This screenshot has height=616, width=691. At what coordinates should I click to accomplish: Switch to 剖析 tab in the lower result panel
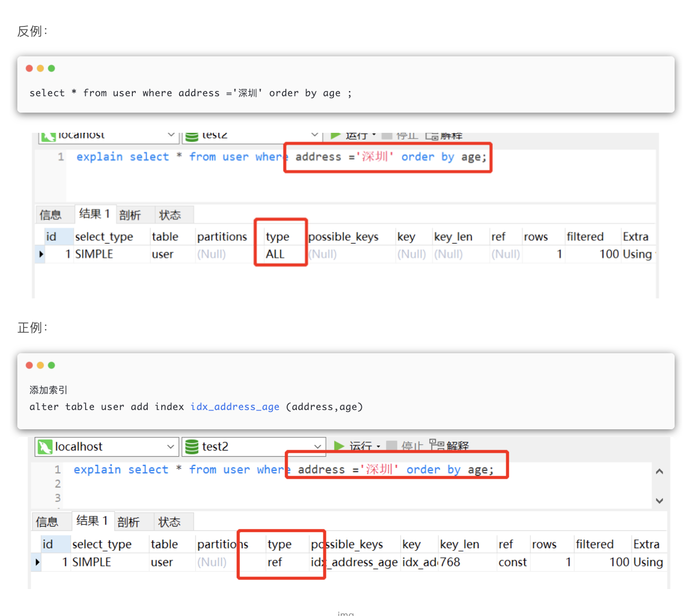[128, 522]
